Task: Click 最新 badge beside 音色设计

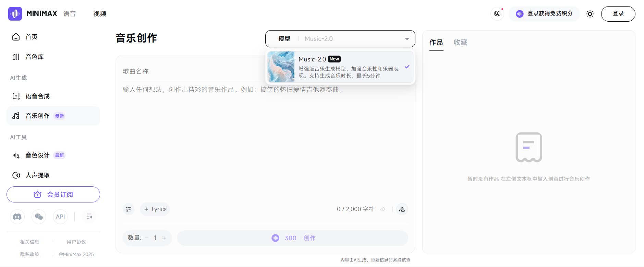Action: coord(60,155)
